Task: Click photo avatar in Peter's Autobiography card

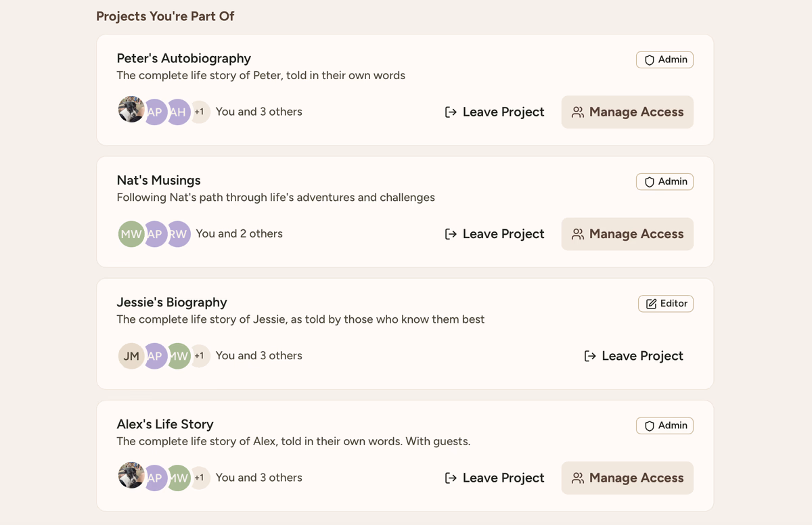Action: [129, 110]
